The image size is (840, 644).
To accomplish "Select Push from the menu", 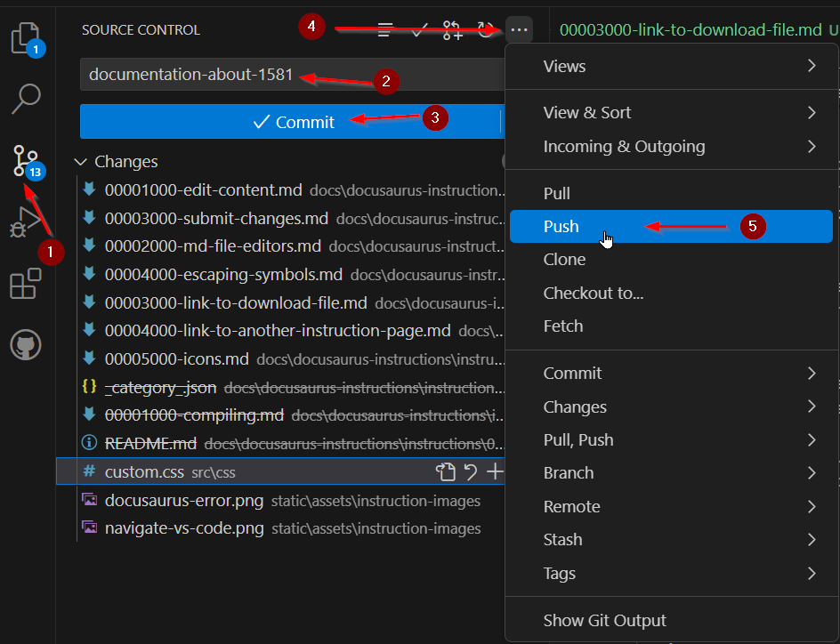I will pyautogui.click(x=561, y=227).
